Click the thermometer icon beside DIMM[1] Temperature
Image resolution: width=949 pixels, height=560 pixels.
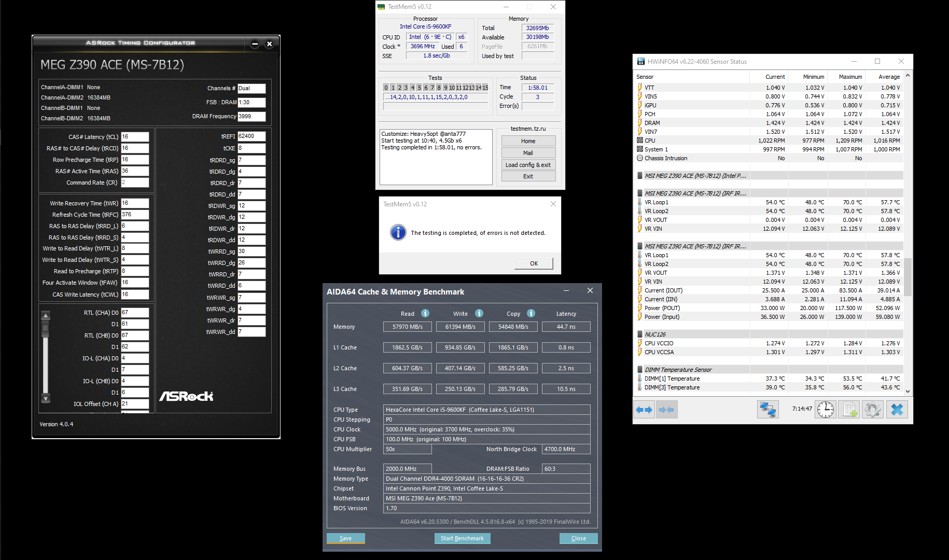pyautogui.click(x=640, y=379)
